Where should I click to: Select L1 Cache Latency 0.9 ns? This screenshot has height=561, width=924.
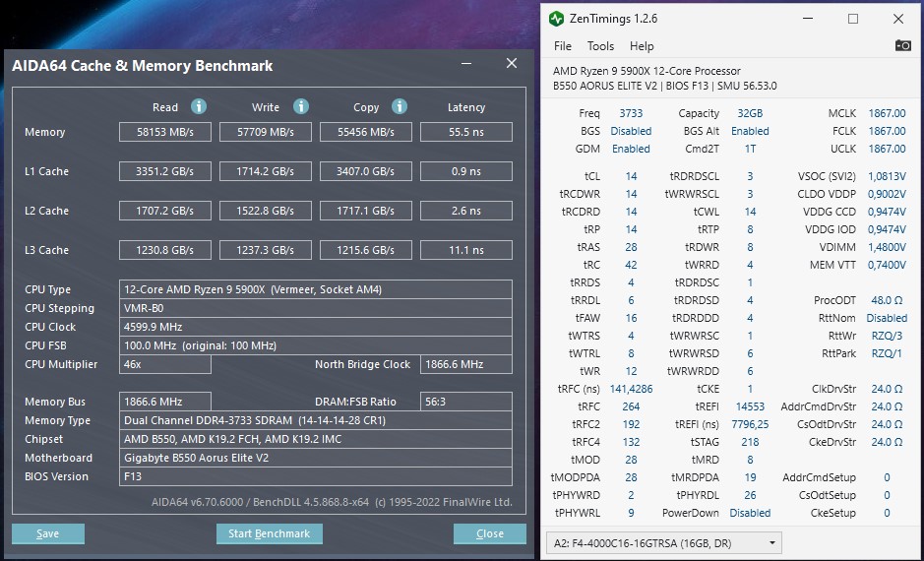click(466, 171)
